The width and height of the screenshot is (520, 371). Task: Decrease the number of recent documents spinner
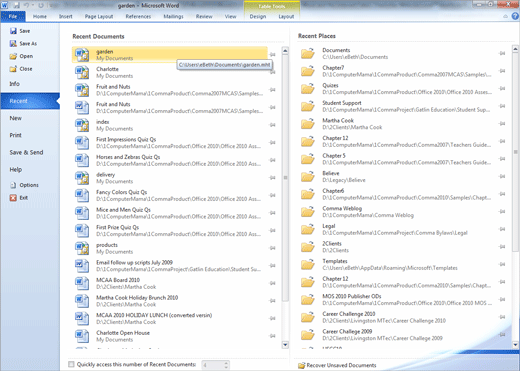point(226,367)
